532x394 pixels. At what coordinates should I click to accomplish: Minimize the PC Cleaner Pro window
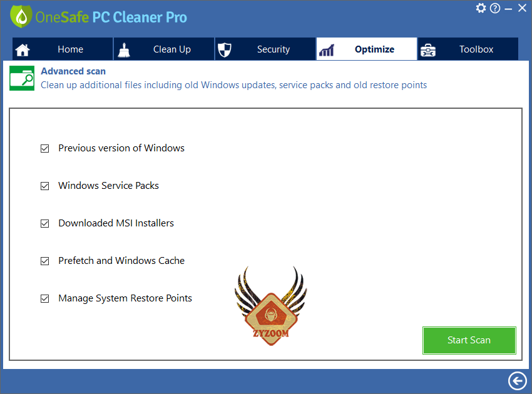[508, 9]
